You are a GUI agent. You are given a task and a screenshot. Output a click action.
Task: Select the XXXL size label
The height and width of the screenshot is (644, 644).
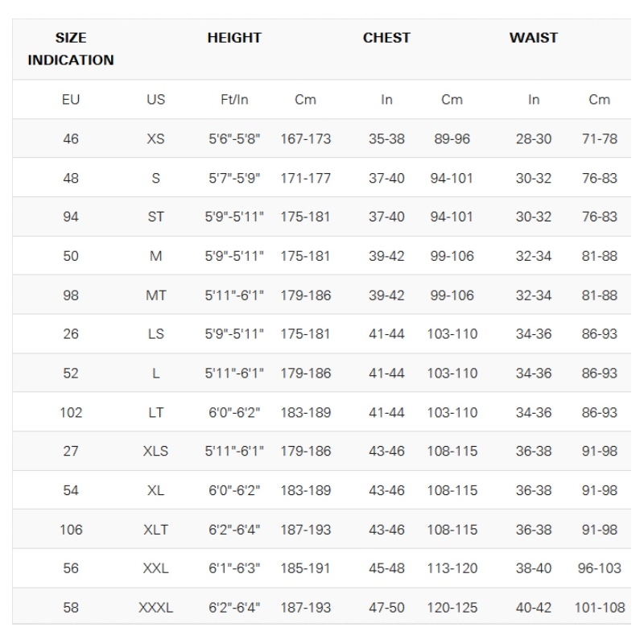[x=156, y=608]
